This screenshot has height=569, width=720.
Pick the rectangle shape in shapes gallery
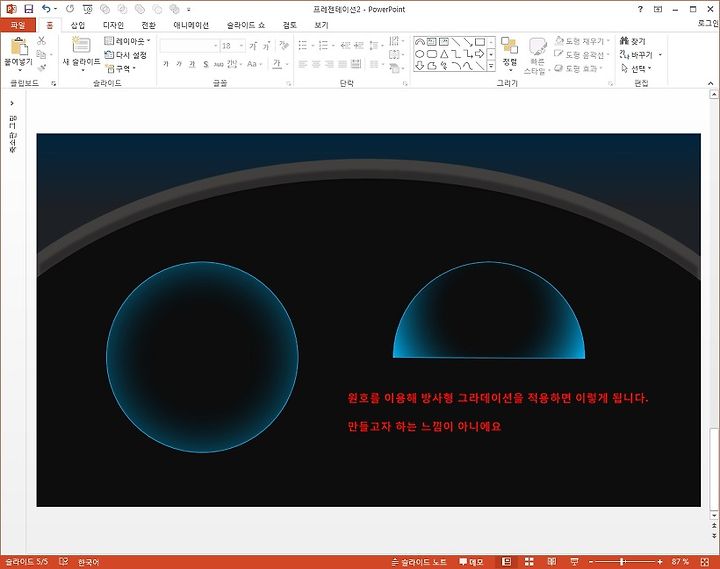tap(479, 42)
